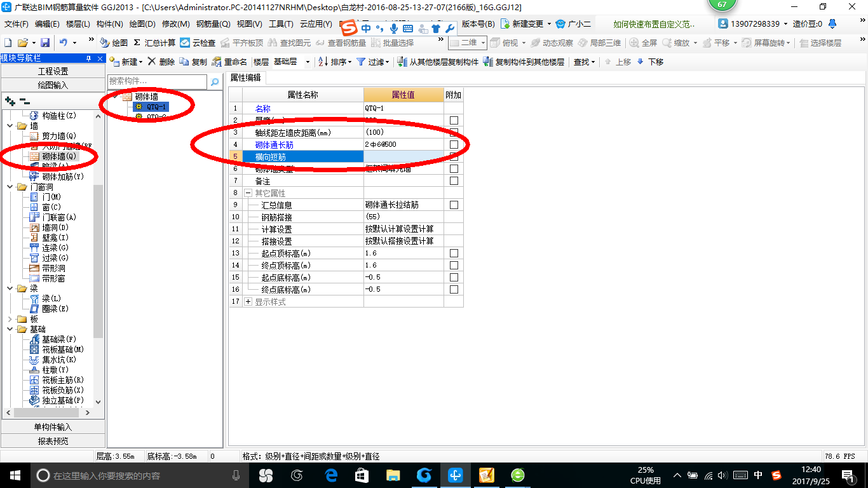Tick the 附加 checkbox for 砌体通长筋

point(454,145)
